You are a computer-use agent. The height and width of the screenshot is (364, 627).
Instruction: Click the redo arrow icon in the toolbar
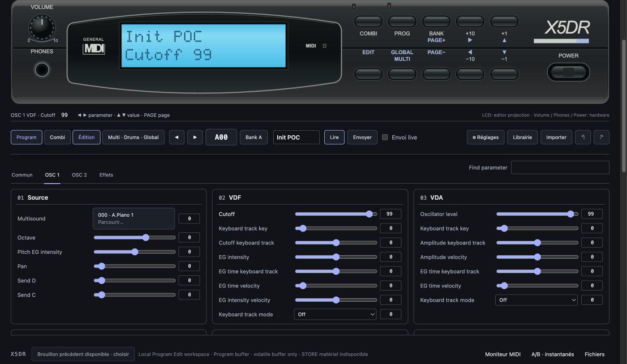(x=601, y=137)
